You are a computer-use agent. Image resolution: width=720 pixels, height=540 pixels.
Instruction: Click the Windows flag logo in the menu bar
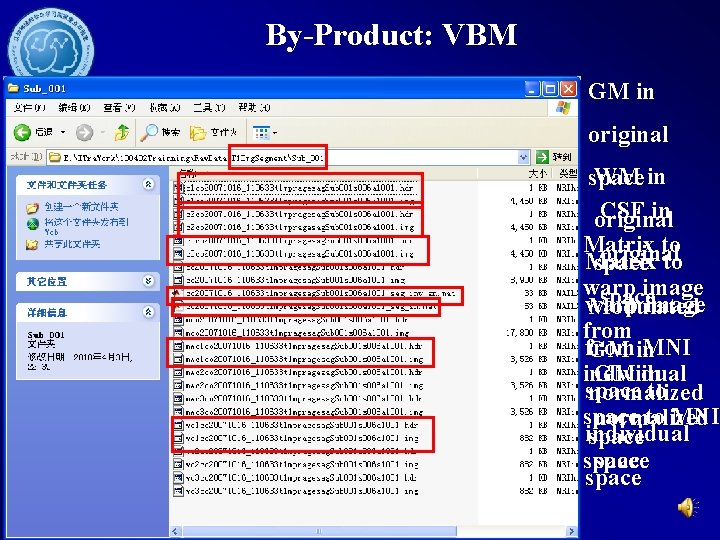563,108
